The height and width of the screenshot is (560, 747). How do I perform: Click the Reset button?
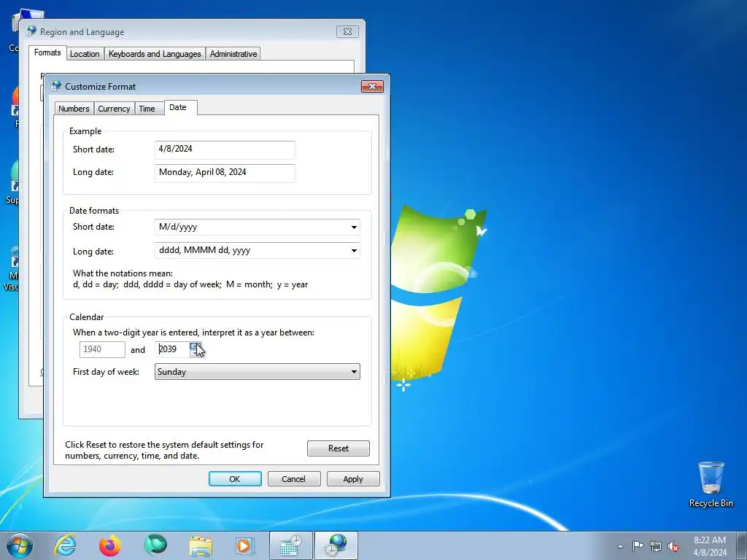(x=338, y=448)
